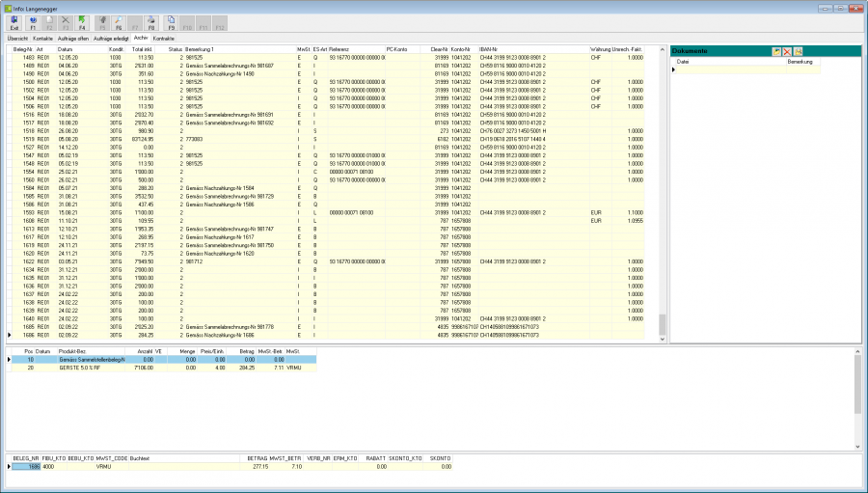Click the F3 delete cross icon
The height and width of the screenshot is (493, 868).
[x=66, y=23]
